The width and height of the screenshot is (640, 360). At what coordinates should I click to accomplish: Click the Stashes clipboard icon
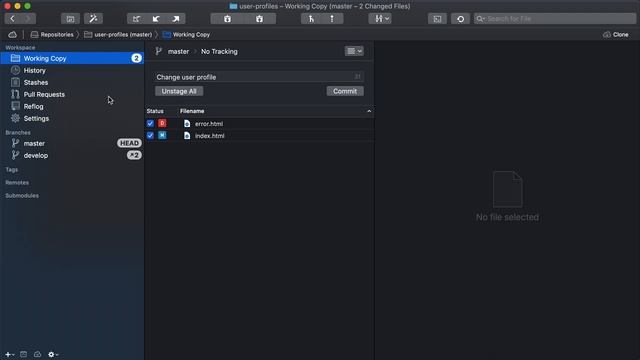click(16, 82)
